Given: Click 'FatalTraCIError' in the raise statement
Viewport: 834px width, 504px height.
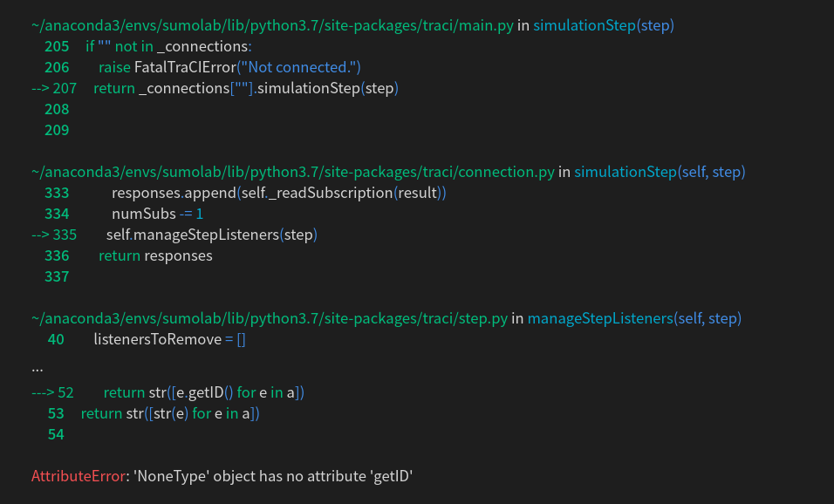Looking at the screenshot, I should [x=185, y=67].
